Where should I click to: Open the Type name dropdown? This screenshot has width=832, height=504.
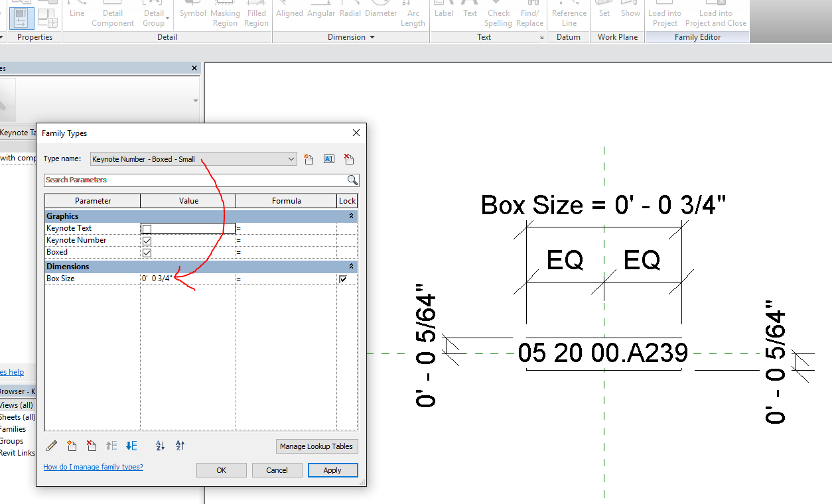pos(291,159)
